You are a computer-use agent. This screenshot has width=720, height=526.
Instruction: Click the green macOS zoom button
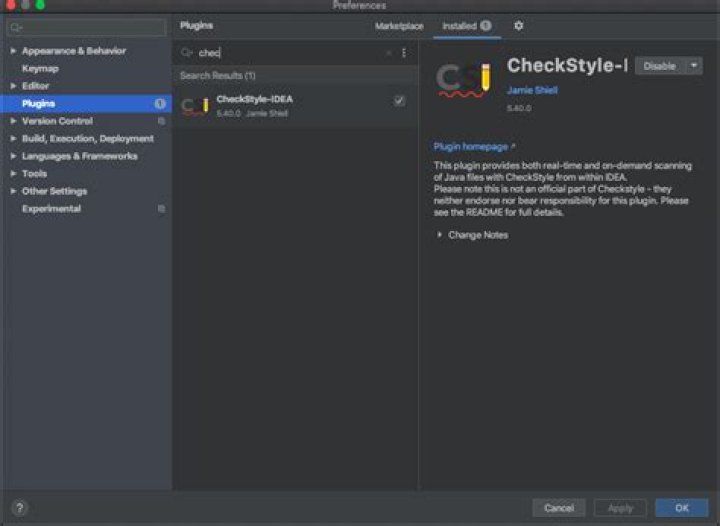[40, 5]
